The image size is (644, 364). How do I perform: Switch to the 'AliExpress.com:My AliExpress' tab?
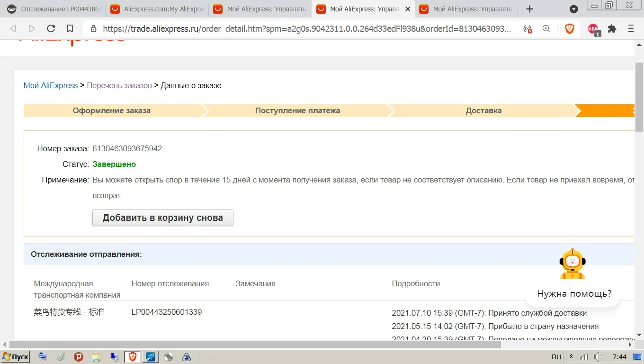tap(157, 9)
